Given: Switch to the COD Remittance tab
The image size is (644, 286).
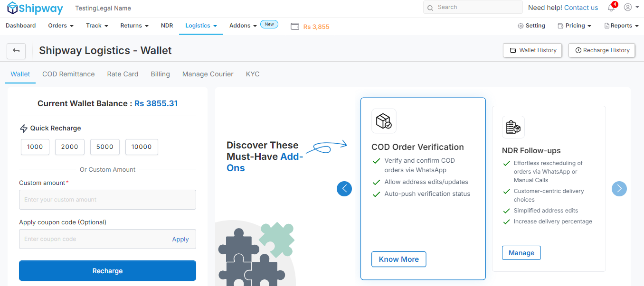Looking at the screenshot, I should tap(68, 74).
